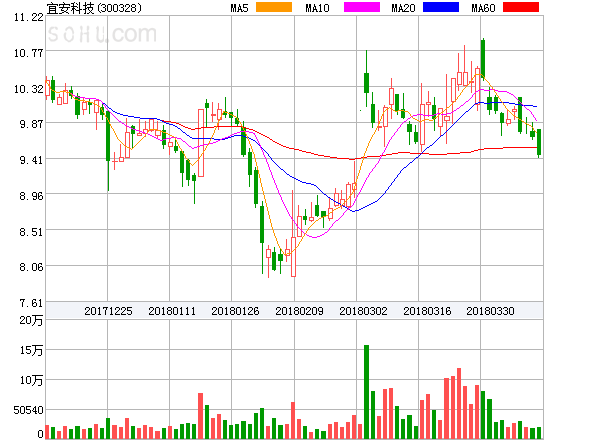
Task: Click the orange MA5 legend swatch
Action: 274,7
